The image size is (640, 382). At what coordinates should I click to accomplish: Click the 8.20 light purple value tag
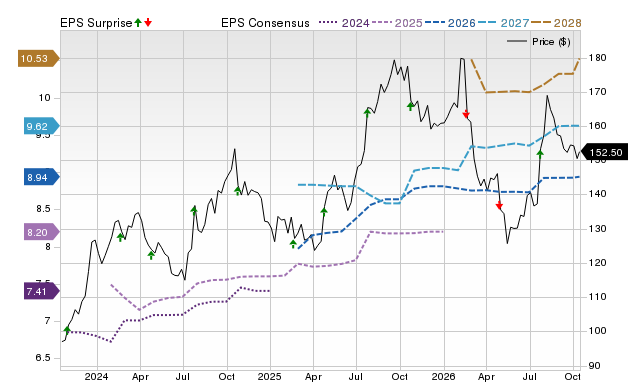tap(41, 232)
